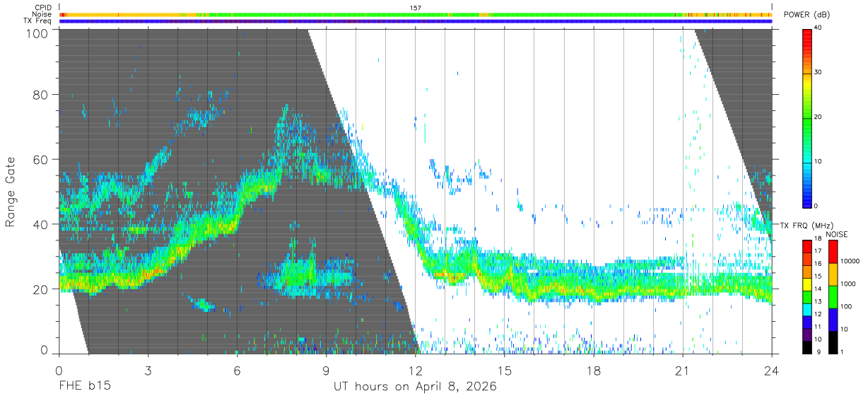This screenshot has width=868, height=401.
Task: Click the CPID value 157
Action: coord(416,7)
